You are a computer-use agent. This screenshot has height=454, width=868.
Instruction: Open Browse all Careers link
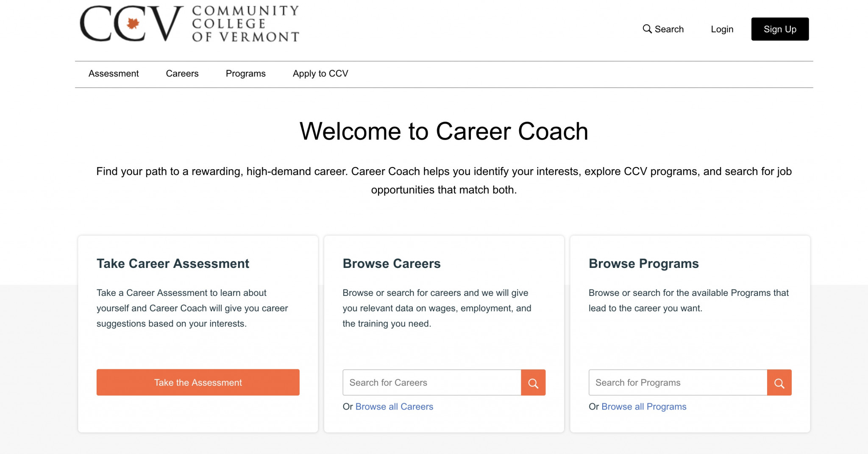394,406
